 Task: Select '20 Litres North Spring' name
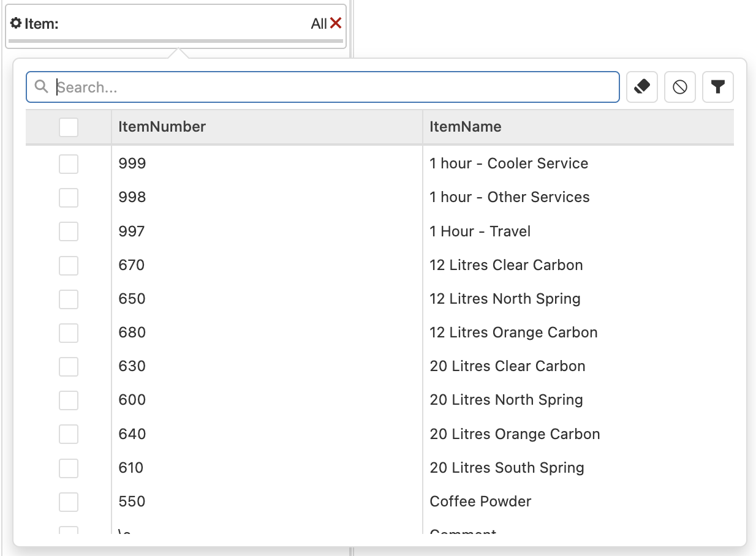[x=507, y=400]
